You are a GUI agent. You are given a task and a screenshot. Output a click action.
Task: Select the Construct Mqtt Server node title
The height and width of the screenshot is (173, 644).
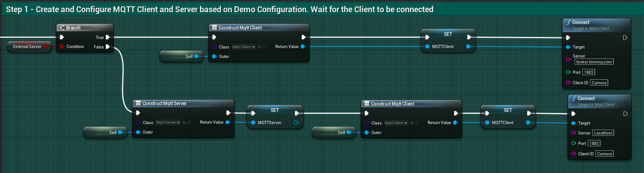(164, 103)
